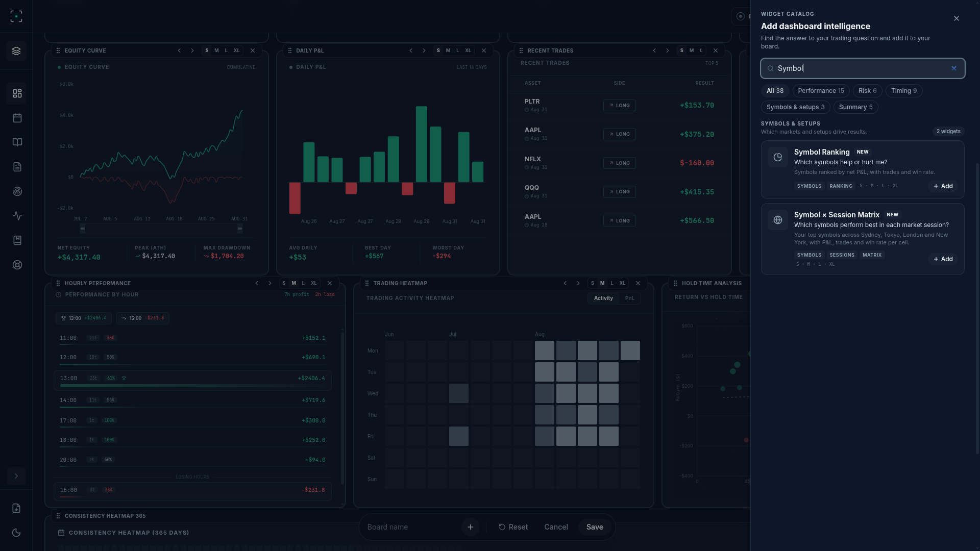Expand the sidebar with the chevron
The image size is (980, 551).
tap(16, 476)
